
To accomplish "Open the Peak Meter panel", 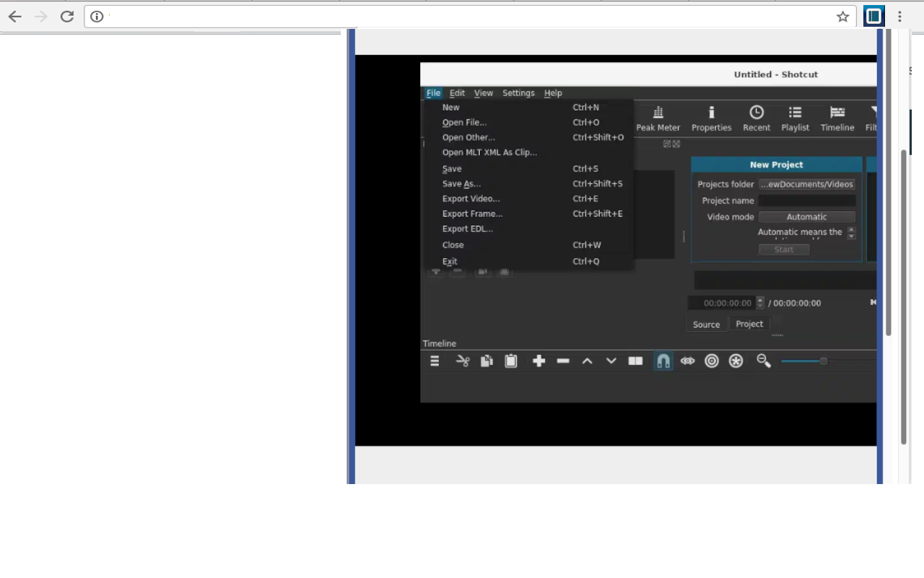I will [658, 119].
